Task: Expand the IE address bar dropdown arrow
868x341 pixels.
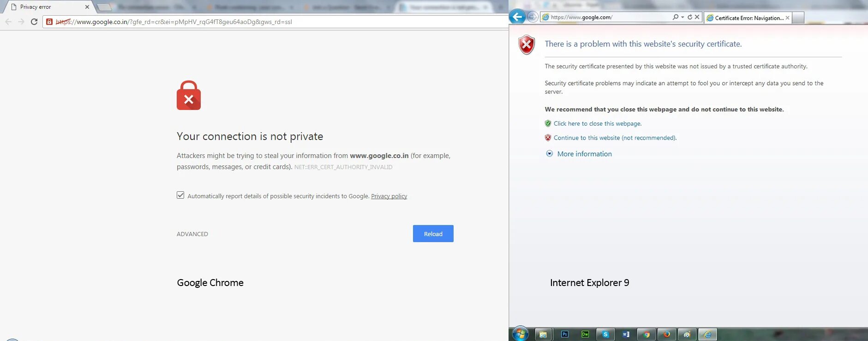Action: click(x=682, y=17)
